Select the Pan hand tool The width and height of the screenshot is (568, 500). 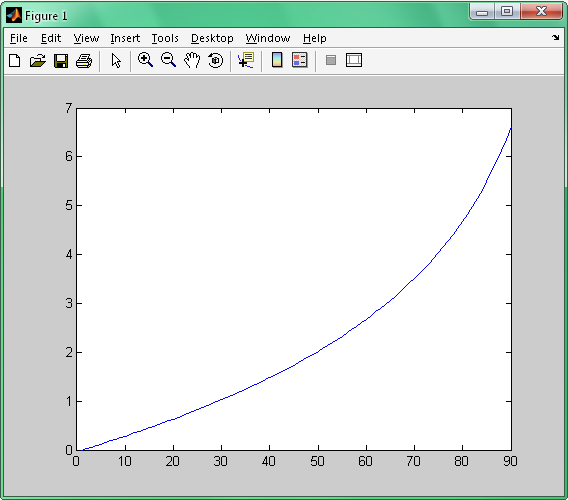click(x=192, y=60)
